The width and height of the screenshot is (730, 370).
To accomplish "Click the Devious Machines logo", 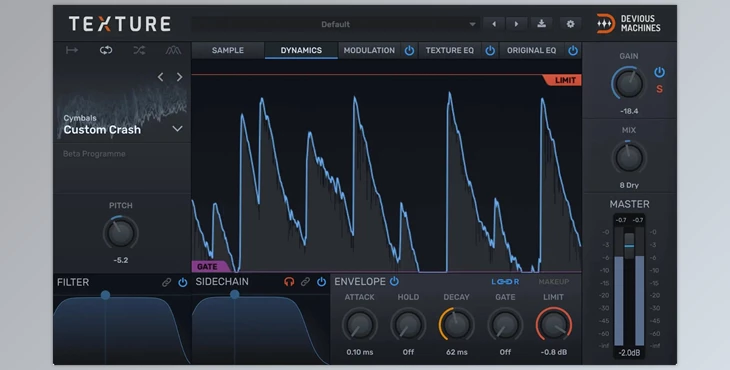I will point(629,23).
